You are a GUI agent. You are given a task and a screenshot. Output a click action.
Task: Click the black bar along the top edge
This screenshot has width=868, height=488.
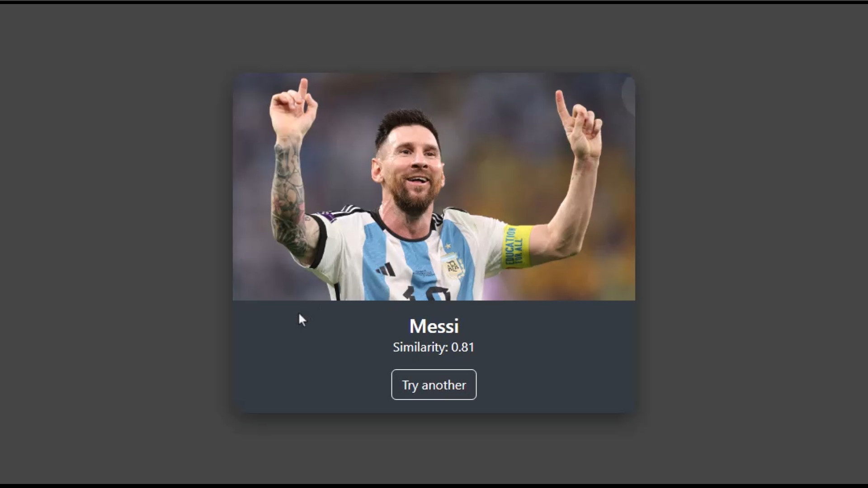pos(434,1)
